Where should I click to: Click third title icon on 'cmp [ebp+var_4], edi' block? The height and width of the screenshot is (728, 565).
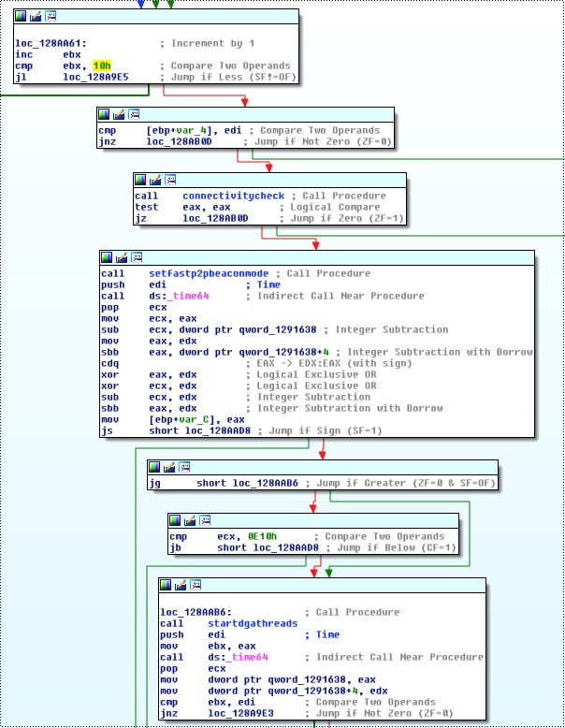(x=134, y=114)
